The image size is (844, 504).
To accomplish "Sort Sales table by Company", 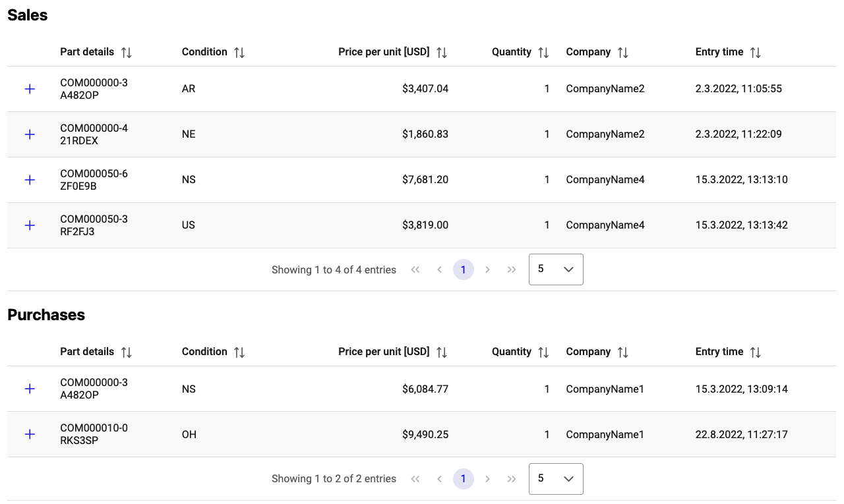I will click(x=622, y=53).
